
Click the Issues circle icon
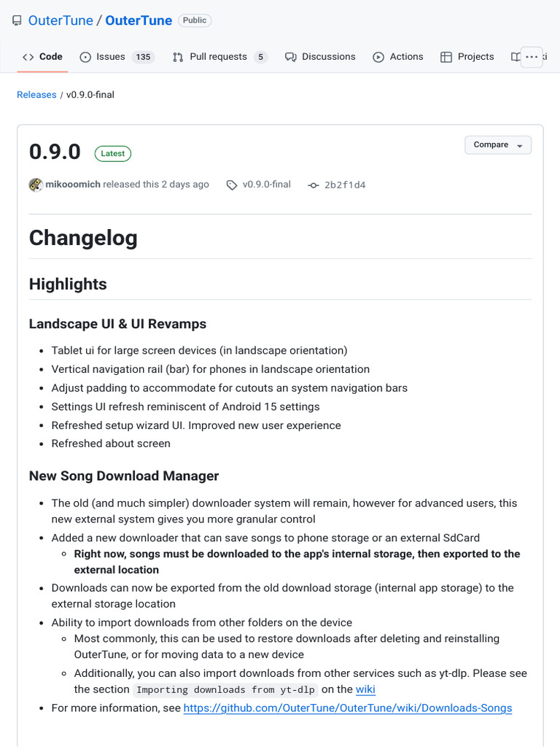[x=85, y=57]
